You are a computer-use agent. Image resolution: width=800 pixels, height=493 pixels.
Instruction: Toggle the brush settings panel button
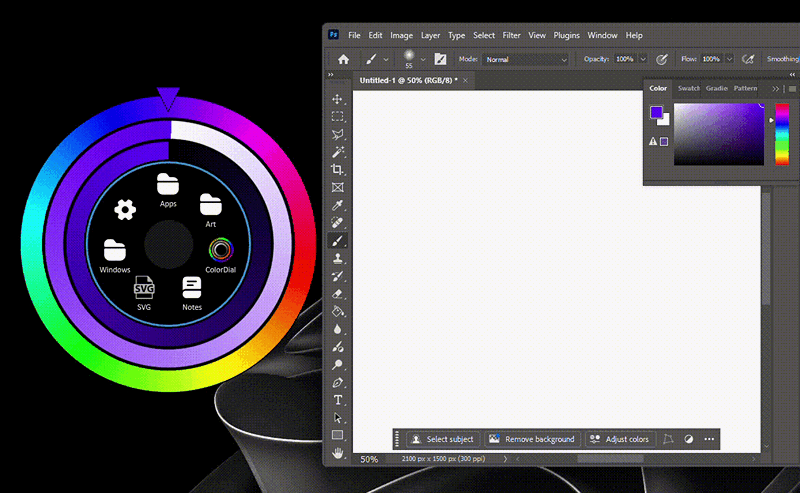440,59
